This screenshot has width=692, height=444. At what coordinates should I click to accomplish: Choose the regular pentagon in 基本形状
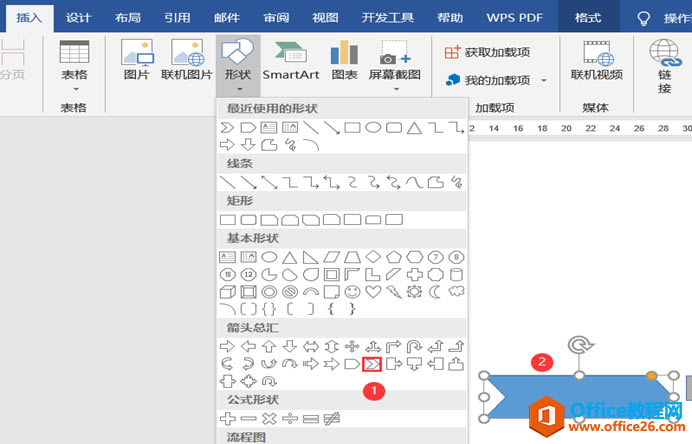click(x=394, y=257)
